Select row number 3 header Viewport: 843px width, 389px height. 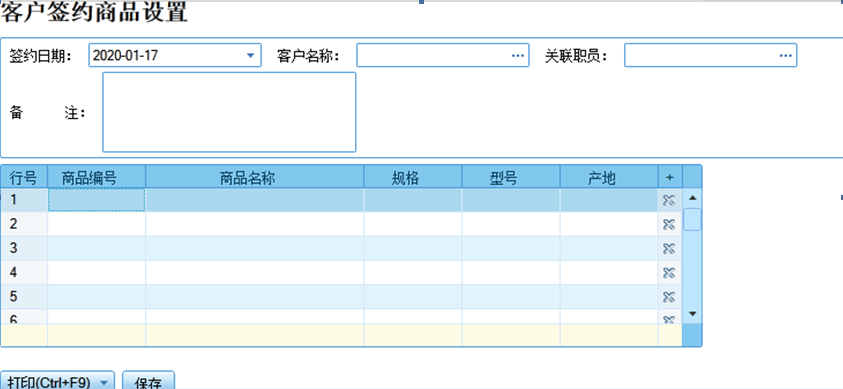24,248
